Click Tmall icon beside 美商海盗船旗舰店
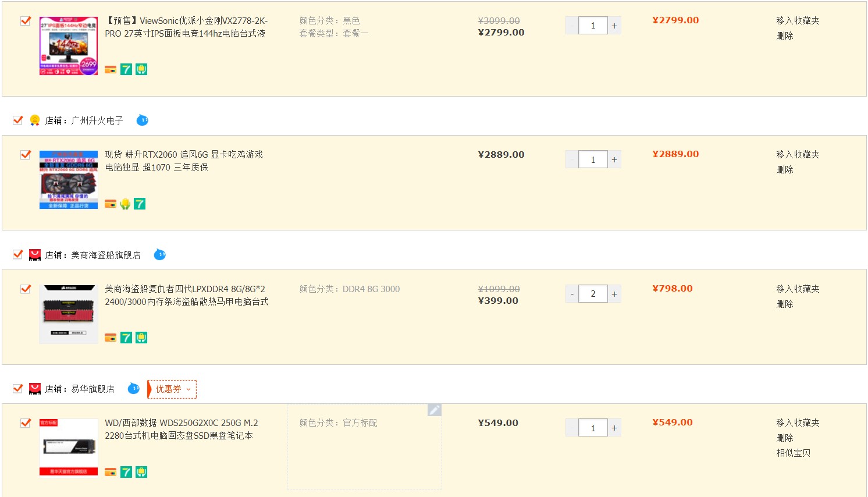Viewport: 868px width, 497px height. point(35,255)
